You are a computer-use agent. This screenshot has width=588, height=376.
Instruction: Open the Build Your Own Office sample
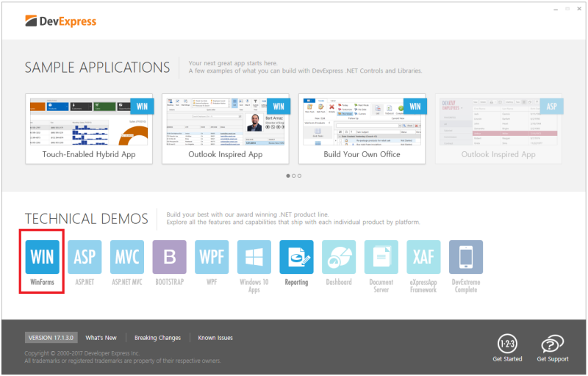click(x=362, y=129)
